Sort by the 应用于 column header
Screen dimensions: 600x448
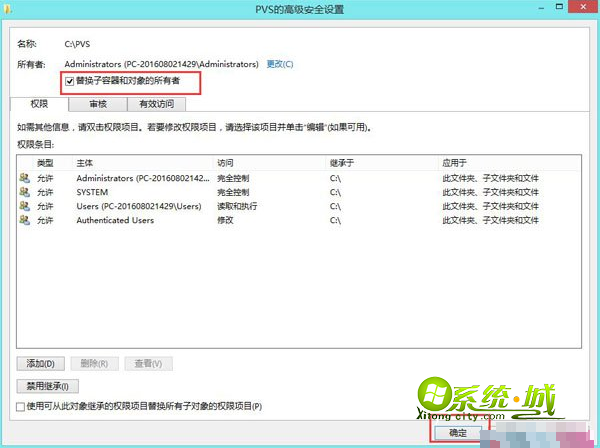tap(454, 163)
